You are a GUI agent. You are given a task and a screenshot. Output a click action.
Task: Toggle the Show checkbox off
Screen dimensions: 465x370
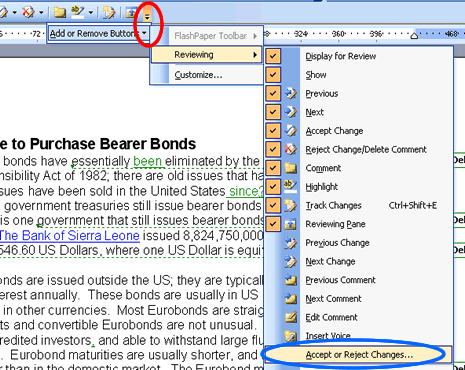[x=273, y=75]
